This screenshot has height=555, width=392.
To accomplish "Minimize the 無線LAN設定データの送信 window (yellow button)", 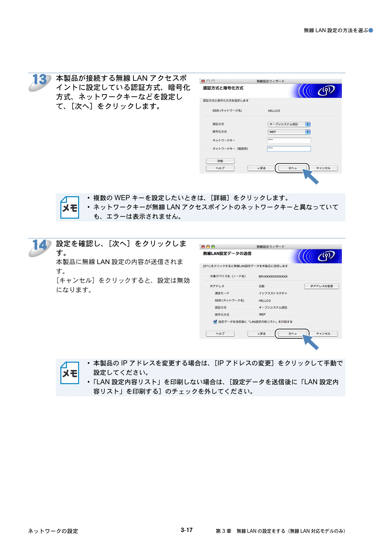I will tap(208, 247).
